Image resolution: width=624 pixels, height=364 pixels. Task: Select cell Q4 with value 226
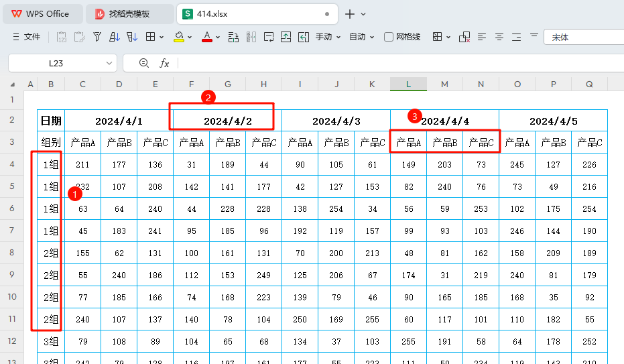tap(589, 164)
